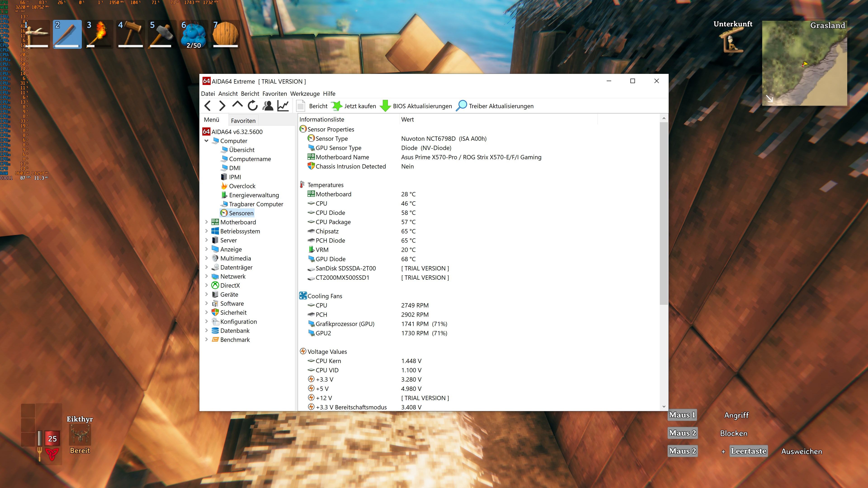This screenshot has height=488, width=868.
Task: Click the Geräte icon in tree
Action: point(215,294)
